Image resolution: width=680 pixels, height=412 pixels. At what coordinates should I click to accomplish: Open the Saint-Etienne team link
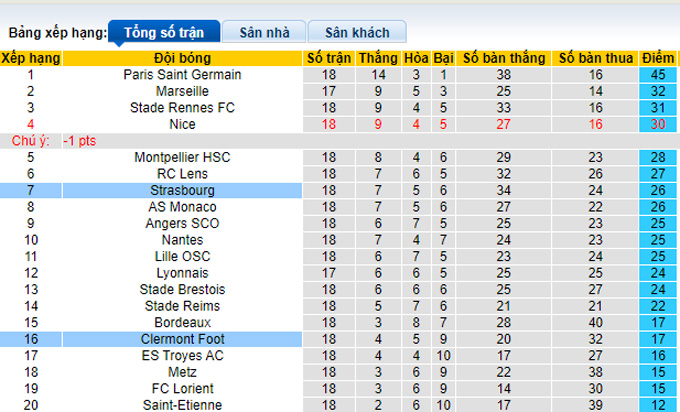click(183, 405)
